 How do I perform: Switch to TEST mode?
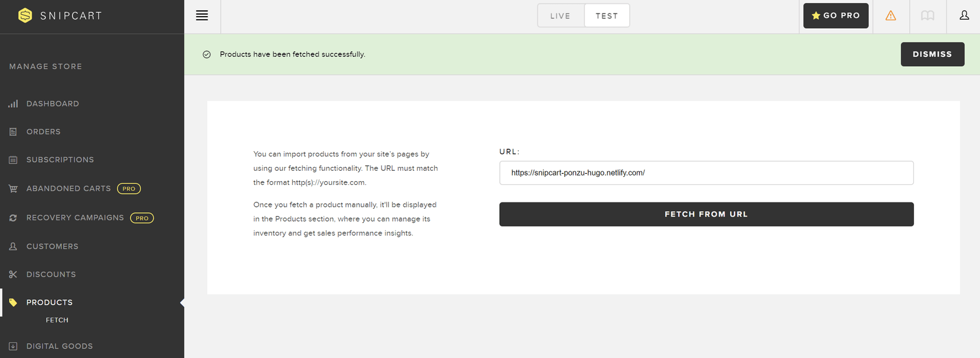pos(607,16)
